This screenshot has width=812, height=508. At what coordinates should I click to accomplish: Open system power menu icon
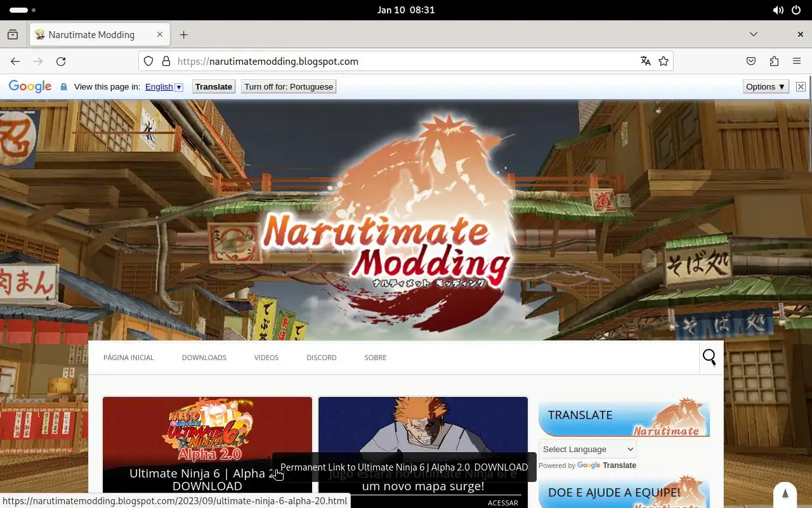coord(797,10)
